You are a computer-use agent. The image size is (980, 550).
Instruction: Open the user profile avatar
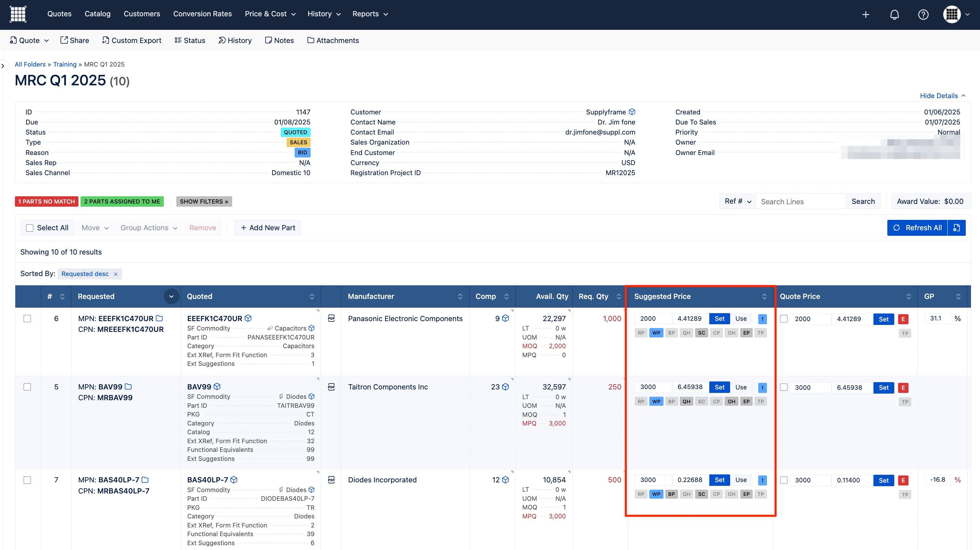click(x=952, y=15)
